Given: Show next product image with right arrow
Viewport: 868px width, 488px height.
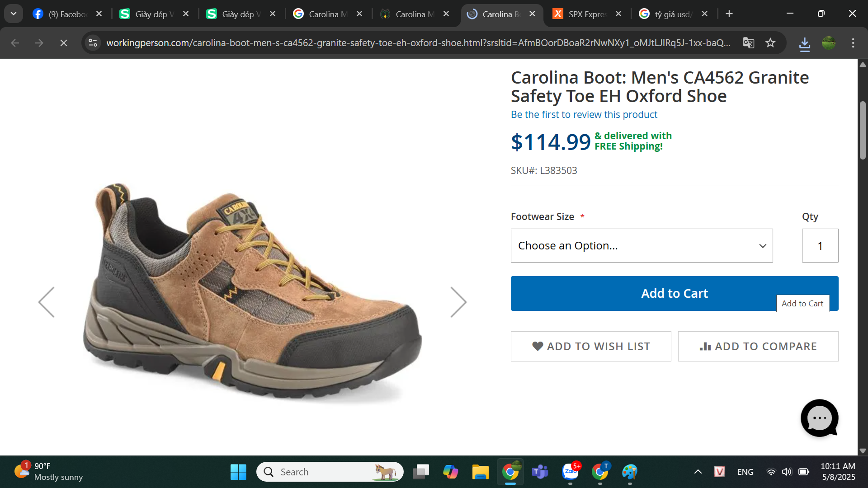Looking at the screenshot, I should pyautogui.click(x=458, y=302).
